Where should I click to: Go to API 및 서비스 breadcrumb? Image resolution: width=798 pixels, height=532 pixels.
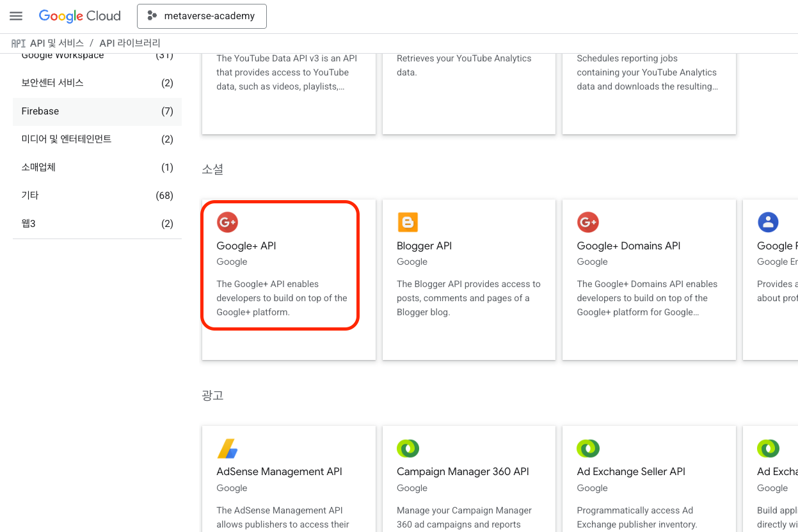[57, 43]
